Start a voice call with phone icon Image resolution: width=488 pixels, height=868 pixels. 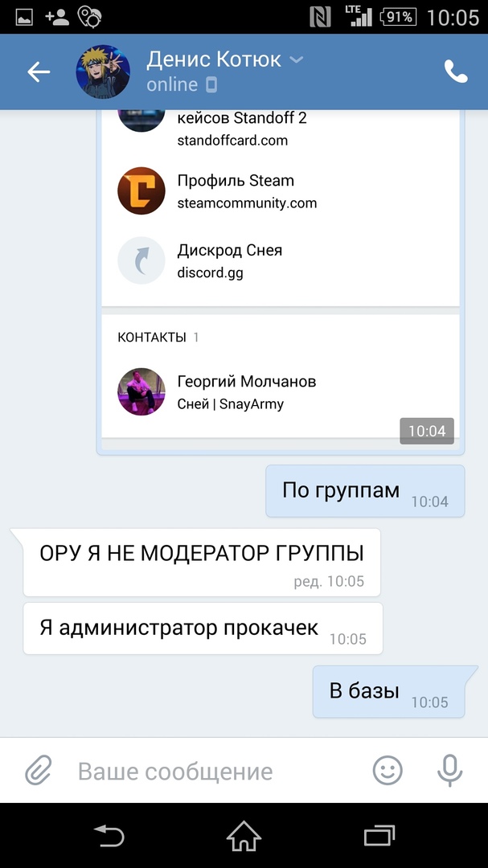click(456, 72)
